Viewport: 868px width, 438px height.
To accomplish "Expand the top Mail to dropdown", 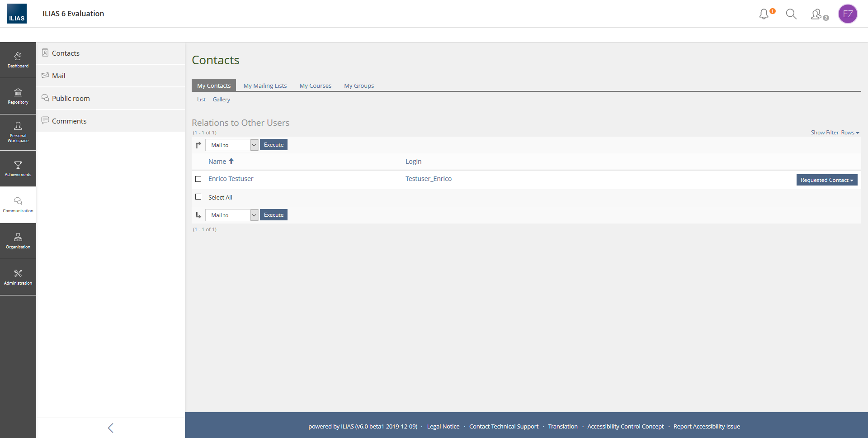I will click(x=231, y=145).
